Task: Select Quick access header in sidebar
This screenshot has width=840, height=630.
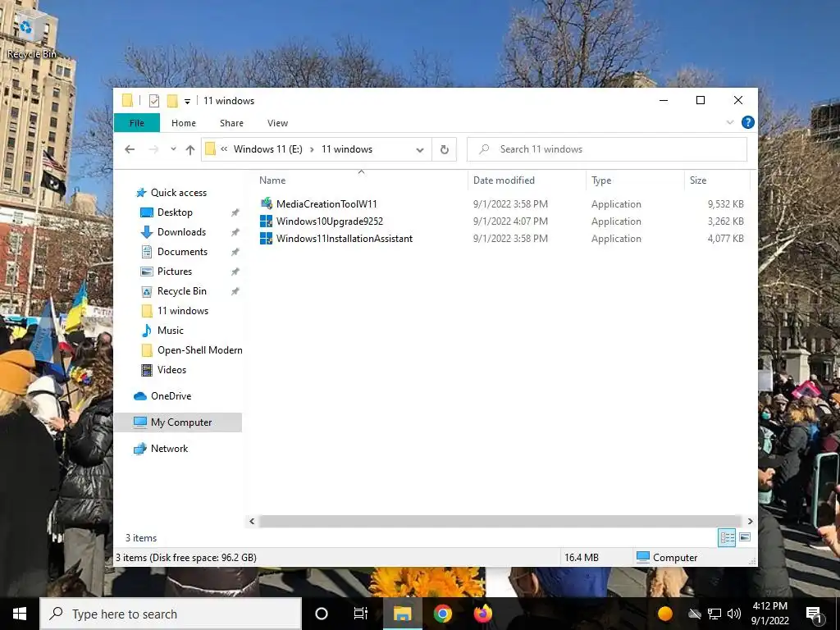Action: pyautogui.click(x=178, y=192)
